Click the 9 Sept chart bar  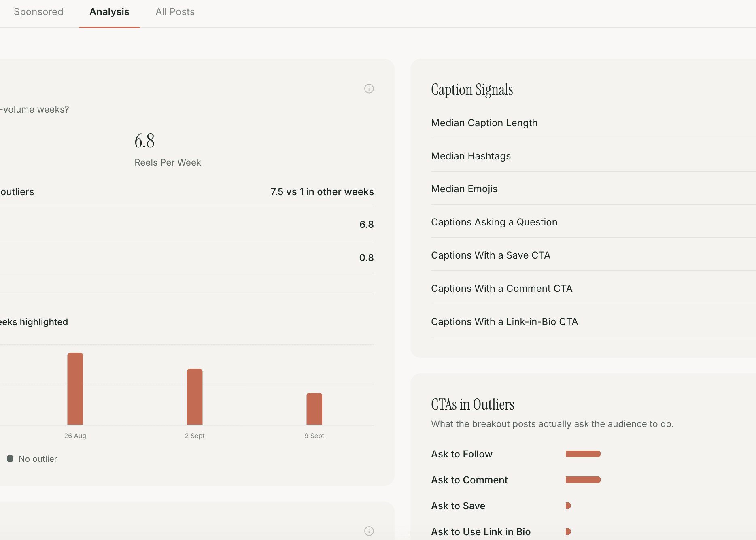[x=314, y=409]
